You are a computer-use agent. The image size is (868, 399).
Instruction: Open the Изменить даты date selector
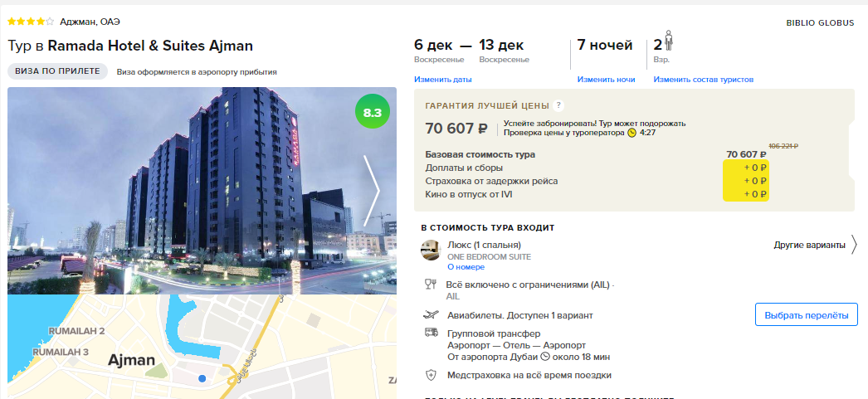pyautogui.click(x=443, y=79)
